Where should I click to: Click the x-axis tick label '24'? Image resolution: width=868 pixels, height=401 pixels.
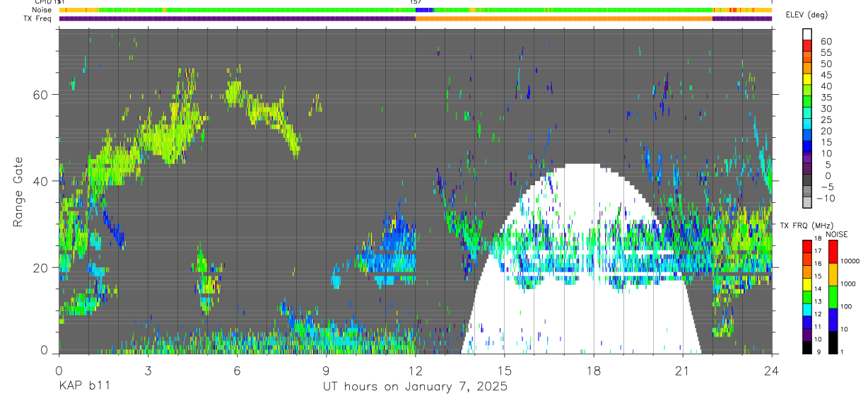coord(772,370)
